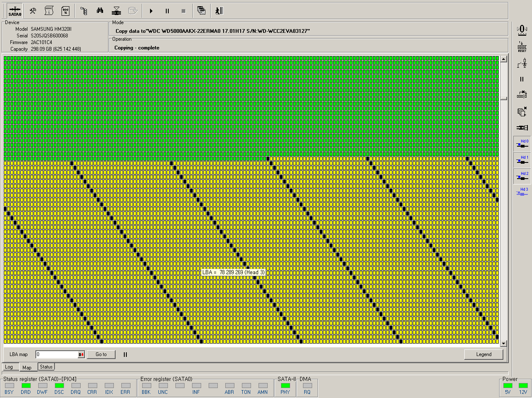Viewport: 532px width, 398px height.
Task: Open the Legend button
Action: click(x=483, y=354)
